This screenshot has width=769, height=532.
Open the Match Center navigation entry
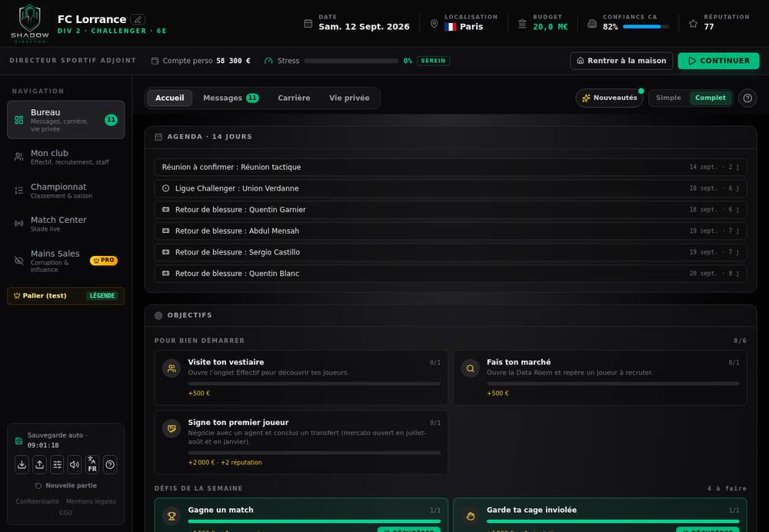coord(65,224)
